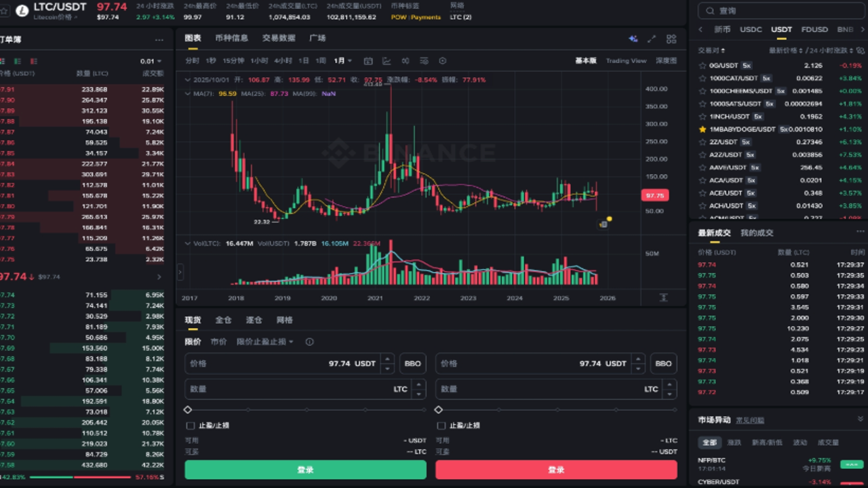This screenshot has width=868, height=488.
Task: Open the chart calendar date picker icon
Action: [368, 61]
